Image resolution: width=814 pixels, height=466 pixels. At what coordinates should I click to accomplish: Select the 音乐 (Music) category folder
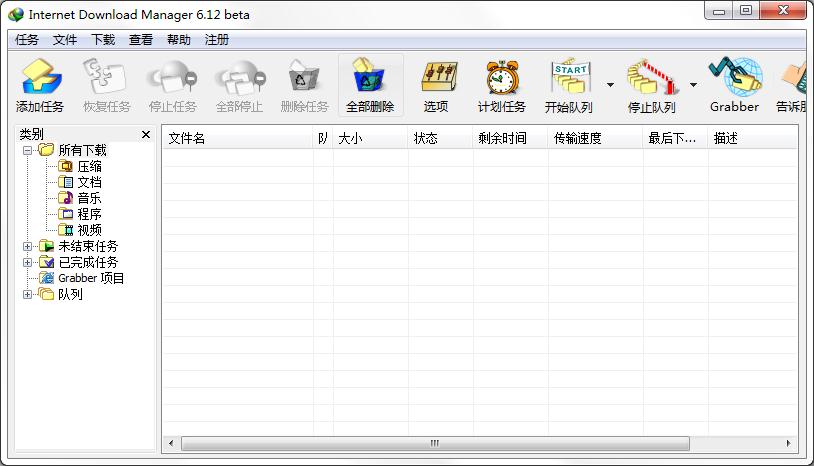click(x=89, y=198)
